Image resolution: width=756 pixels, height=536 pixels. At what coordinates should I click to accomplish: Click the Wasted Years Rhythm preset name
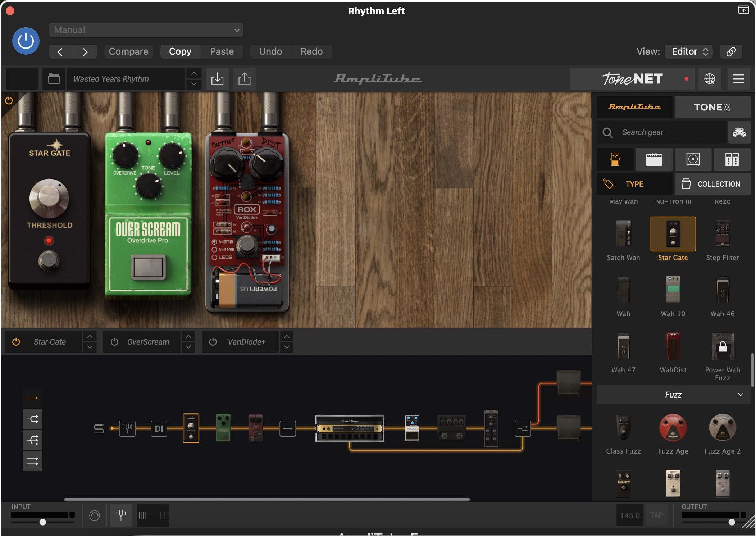point(126,79)
